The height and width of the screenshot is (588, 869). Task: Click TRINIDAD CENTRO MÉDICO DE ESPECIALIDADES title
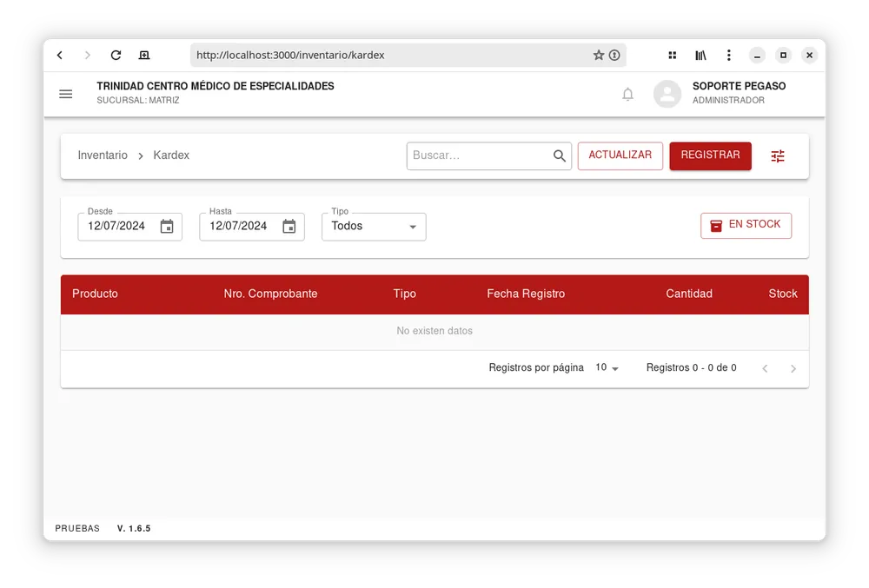point(215,86)
